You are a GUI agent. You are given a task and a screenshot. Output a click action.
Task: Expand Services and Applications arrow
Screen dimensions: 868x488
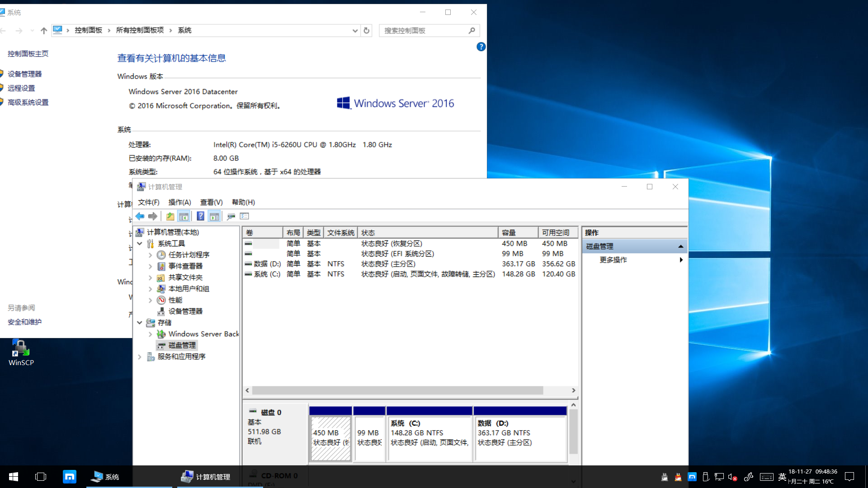[140, 357]
